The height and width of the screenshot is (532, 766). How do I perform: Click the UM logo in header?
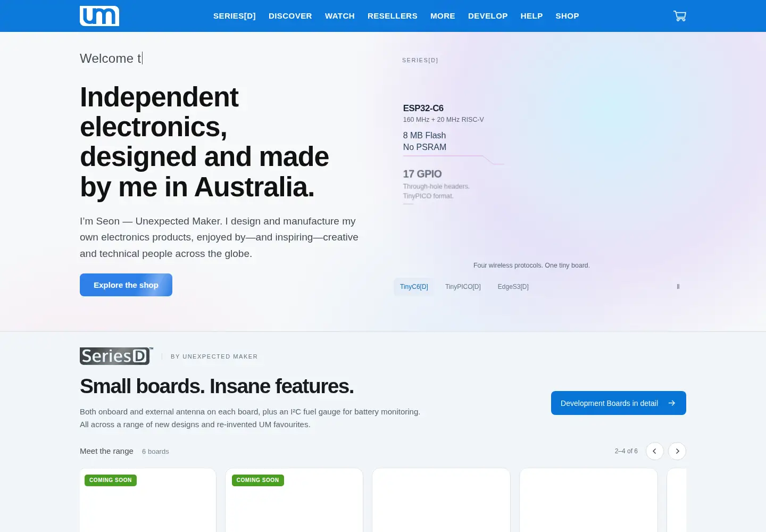(99, 16)
